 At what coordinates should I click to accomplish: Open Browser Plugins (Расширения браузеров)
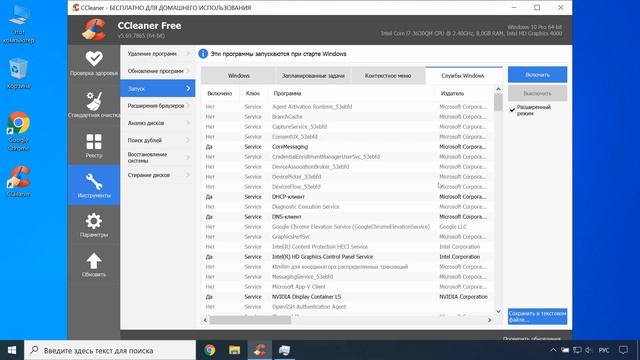click(158, 106)
